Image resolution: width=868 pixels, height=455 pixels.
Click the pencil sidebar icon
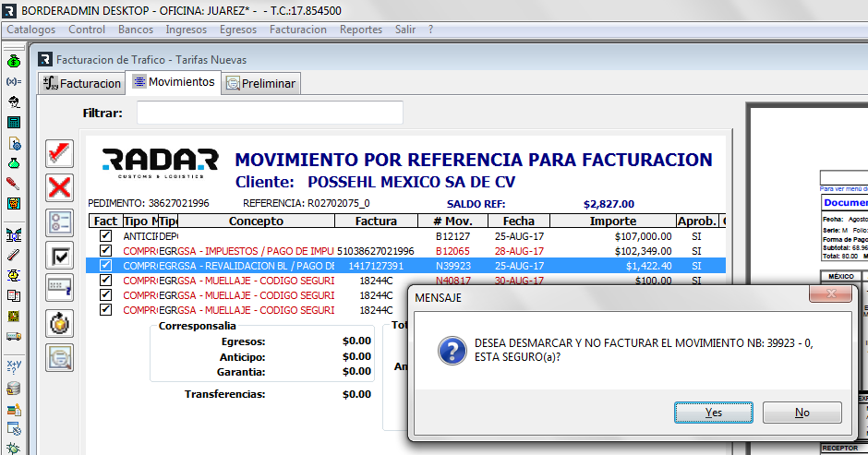14,255
